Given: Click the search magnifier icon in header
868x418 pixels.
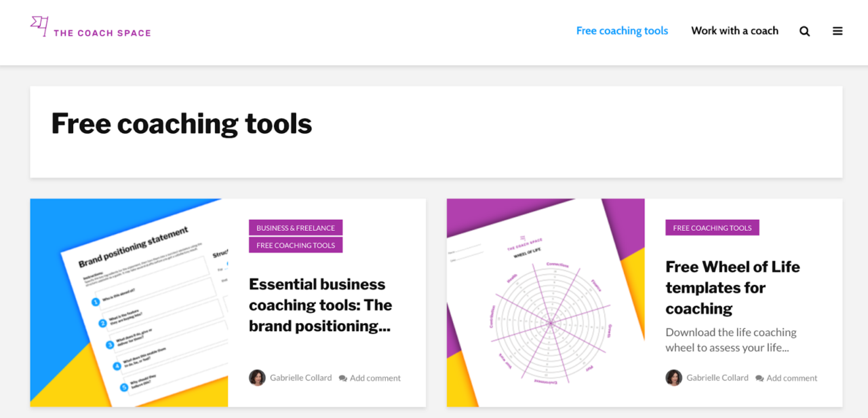Looking at the screenshot, I should pyautogui.click(x=804, y=31).
